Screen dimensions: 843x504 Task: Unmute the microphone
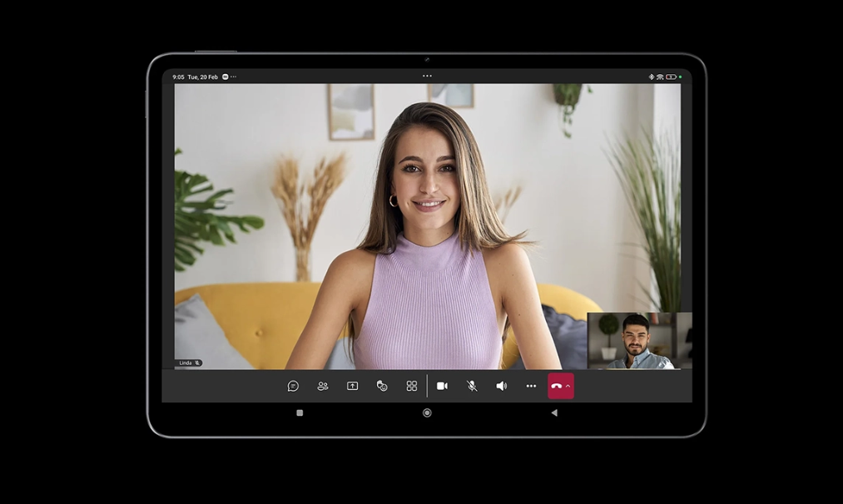[472, 386]
